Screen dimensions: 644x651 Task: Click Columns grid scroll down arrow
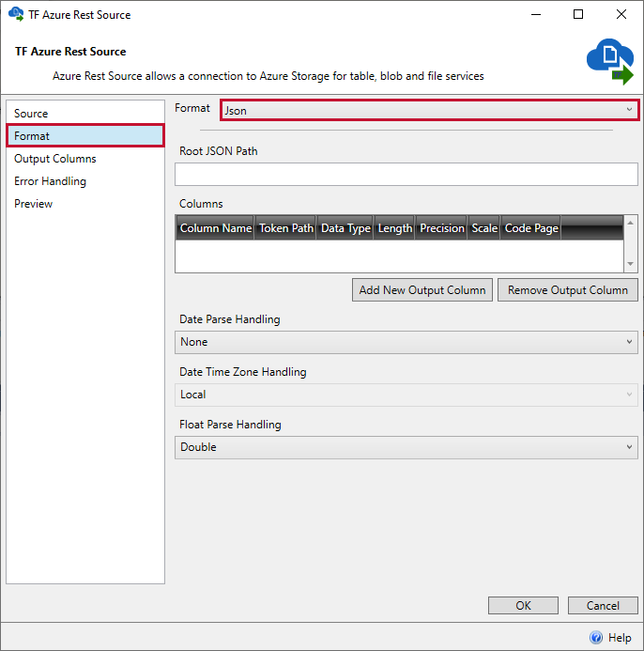click(630, 264)
